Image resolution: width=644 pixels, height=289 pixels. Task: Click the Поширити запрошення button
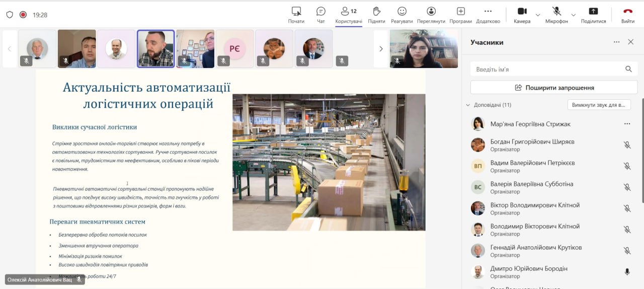pos(553,88)
